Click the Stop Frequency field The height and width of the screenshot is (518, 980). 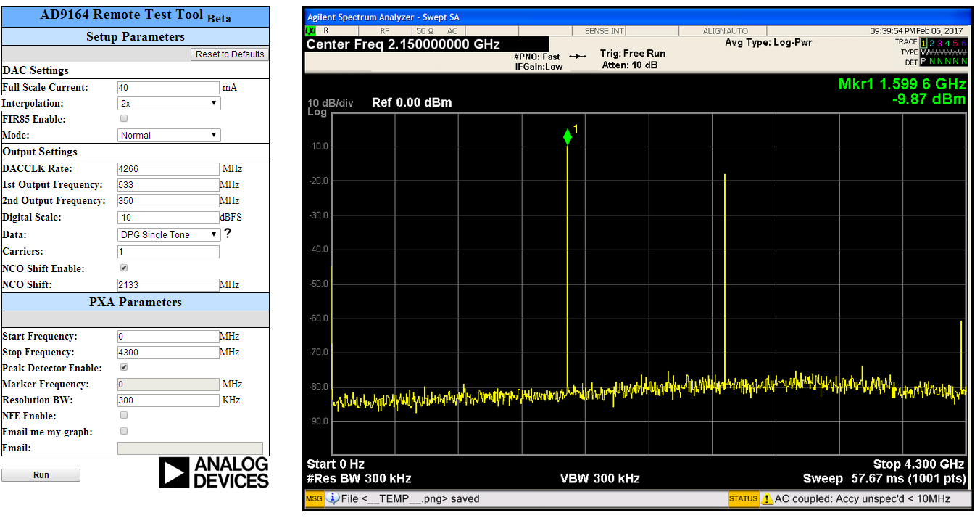[168, 352]
